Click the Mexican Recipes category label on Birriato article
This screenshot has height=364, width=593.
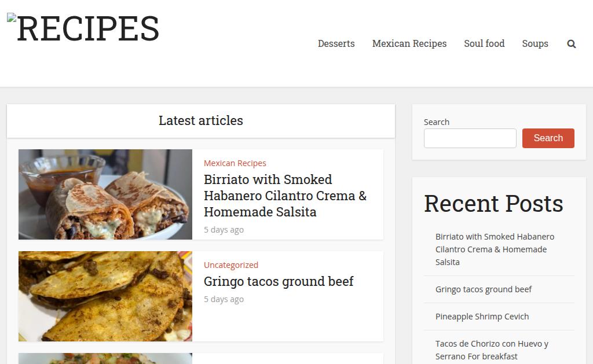(235, 163)
